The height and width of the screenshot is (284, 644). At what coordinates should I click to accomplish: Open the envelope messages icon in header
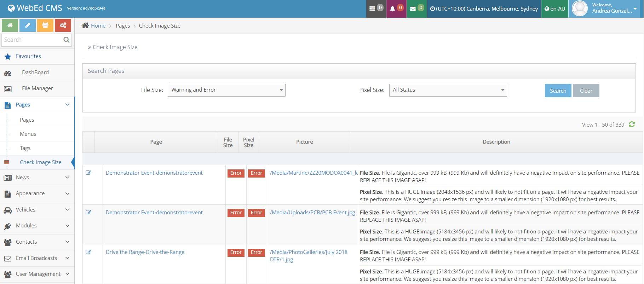(x=416, y=8)
